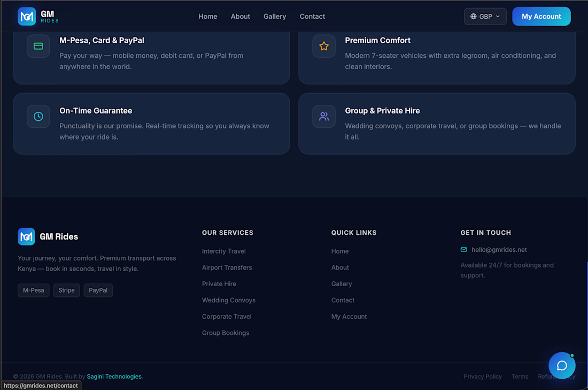Click About under Quick Links
The image size is (588, 390).
tap(340, 267)
